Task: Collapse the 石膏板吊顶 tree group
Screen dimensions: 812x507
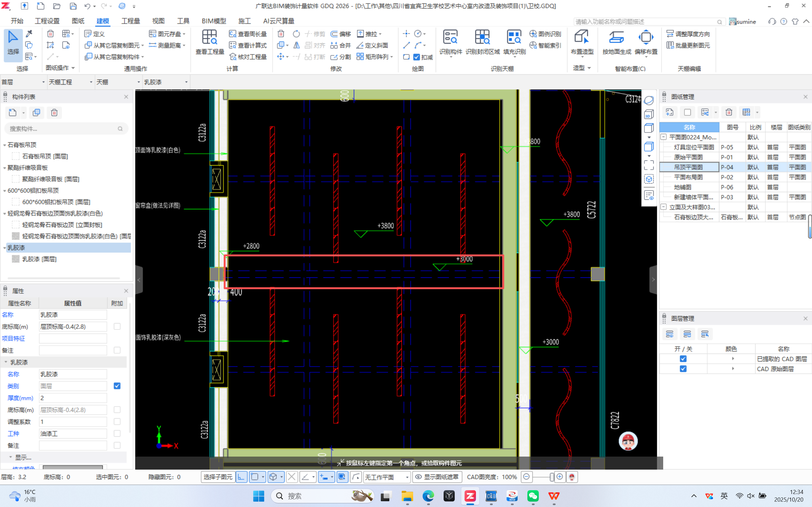Action: pos(5,145)
